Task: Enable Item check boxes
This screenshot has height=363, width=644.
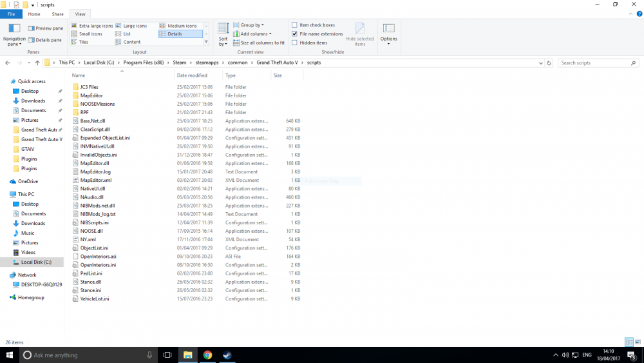Action: [x=294, y=25]
